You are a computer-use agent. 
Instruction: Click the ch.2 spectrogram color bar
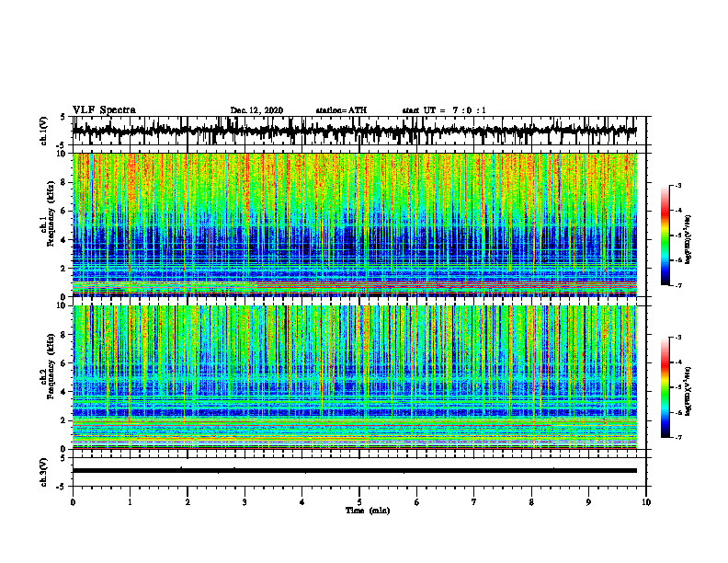[665, 387]
